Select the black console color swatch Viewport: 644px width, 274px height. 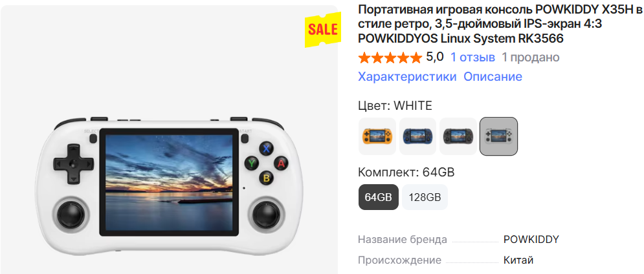pos(458,136)
